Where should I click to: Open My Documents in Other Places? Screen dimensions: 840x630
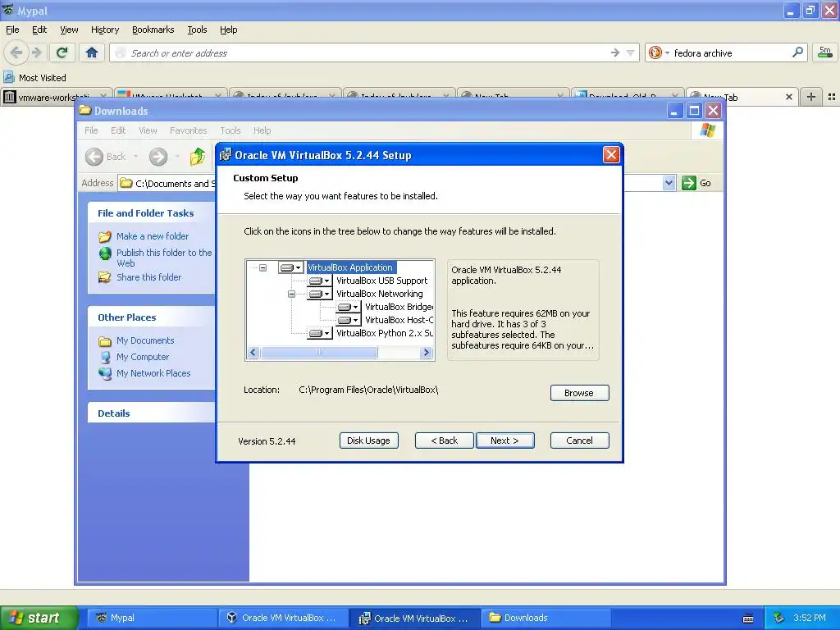tap(145, 340)
